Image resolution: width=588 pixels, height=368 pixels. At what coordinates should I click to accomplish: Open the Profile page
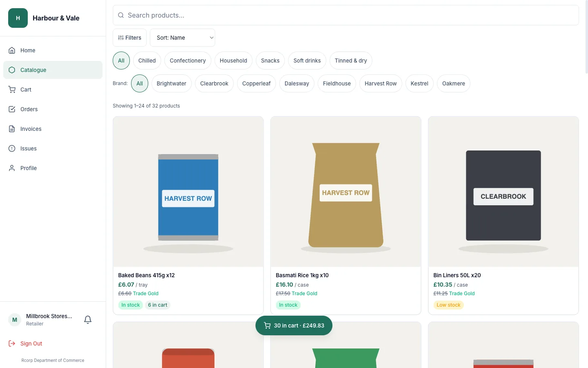[53, 168]
